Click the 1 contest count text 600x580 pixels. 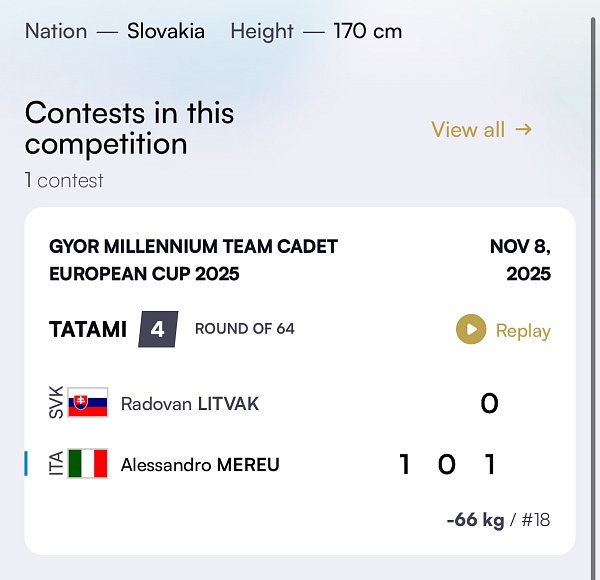click(x=64, y=181)
